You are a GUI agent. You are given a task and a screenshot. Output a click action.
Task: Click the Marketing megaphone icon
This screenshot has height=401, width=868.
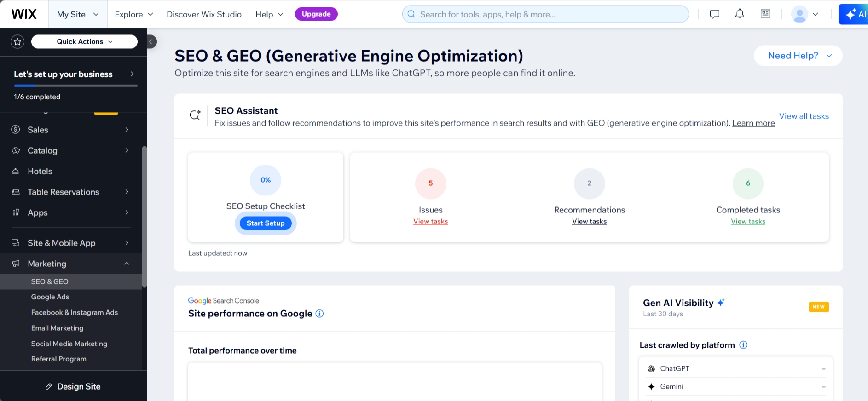pyautogui.click(x=16, y=264)
